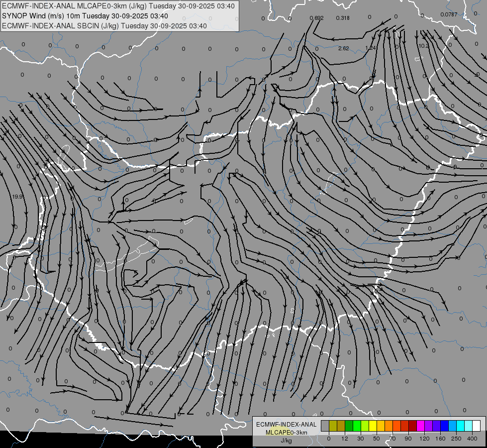Click the map value 10.2
Image resolution: width=487 pixels, height=448 pixels.
point(424,46)
